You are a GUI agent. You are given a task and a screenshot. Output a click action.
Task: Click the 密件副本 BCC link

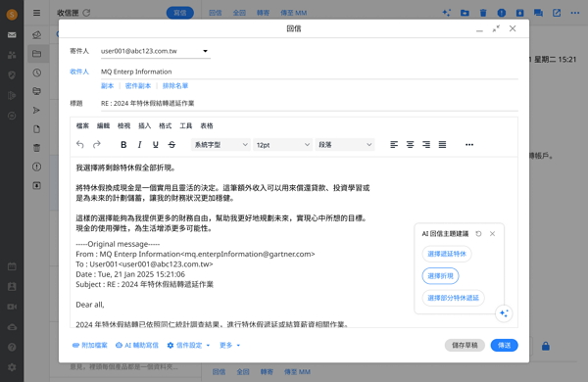(138, 86)
